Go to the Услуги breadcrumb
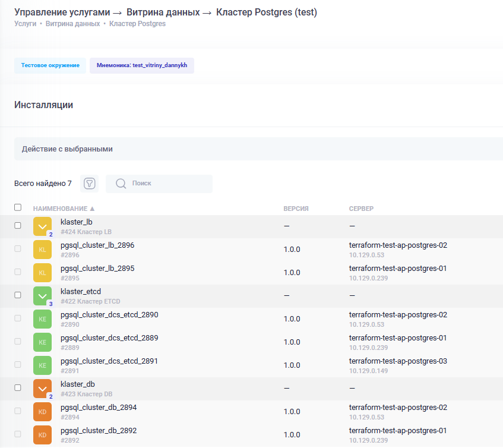 point(26,24)
